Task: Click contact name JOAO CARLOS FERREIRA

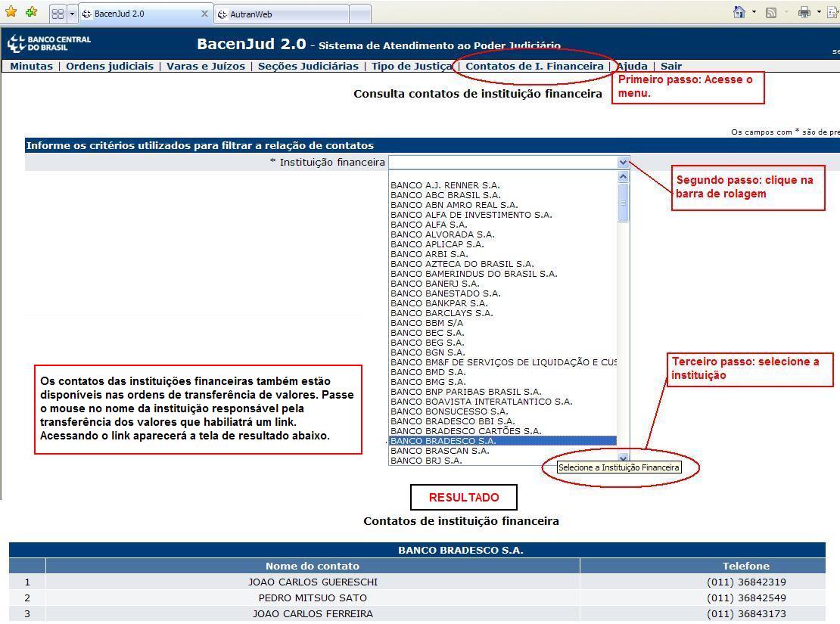Action: coord(313,614)
